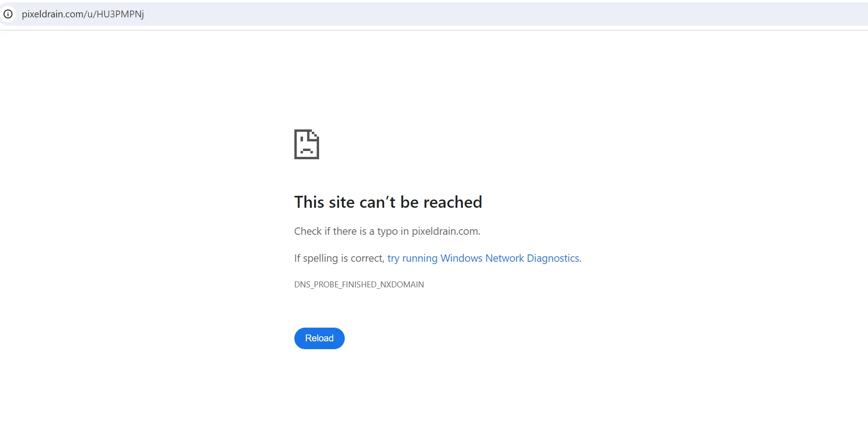Click the 'If spelling is correct,' text
This screenshot has width=868, height=437.
339,258
